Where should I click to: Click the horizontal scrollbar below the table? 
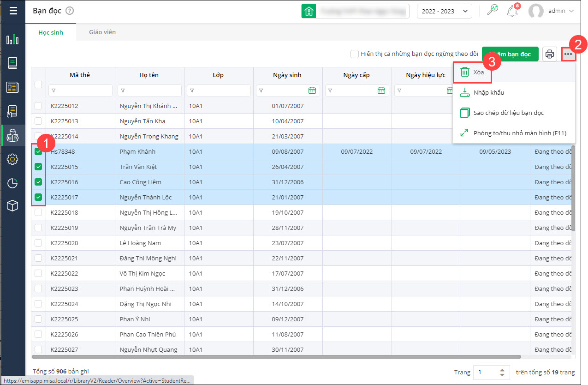pos(277,356)
